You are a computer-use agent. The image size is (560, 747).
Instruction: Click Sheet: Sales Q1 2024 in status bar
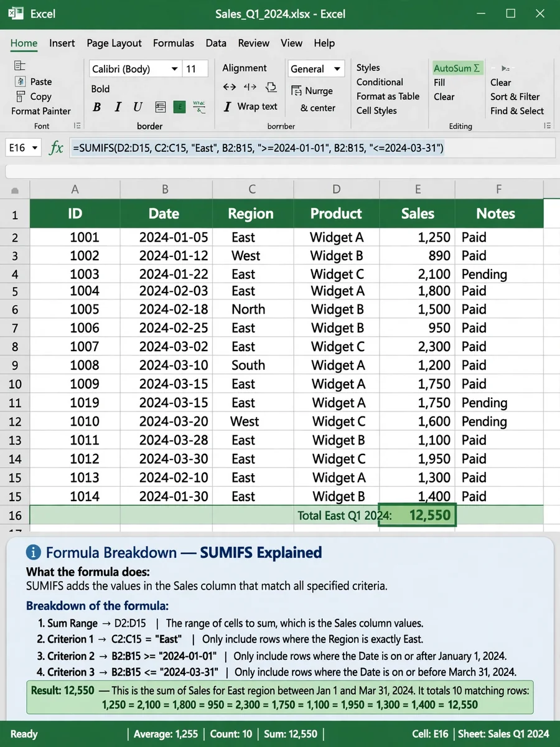(x=504, y=734)
